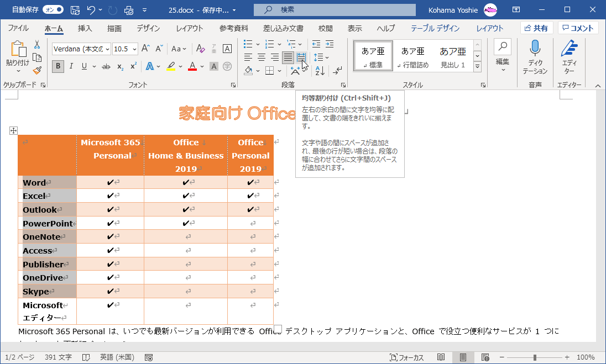Apply character shading (gray A) icon
Screen dimensions: 606x364
[214, 66]
